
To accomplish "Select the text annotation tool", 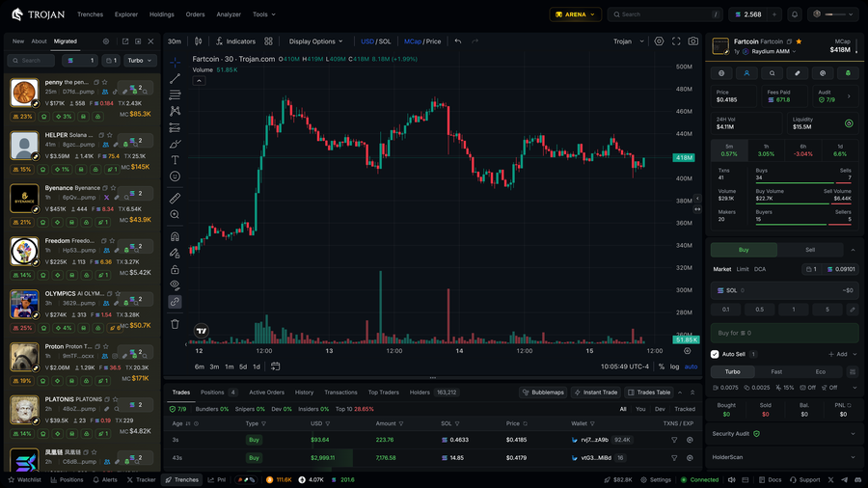I will [x=175, y=160].
